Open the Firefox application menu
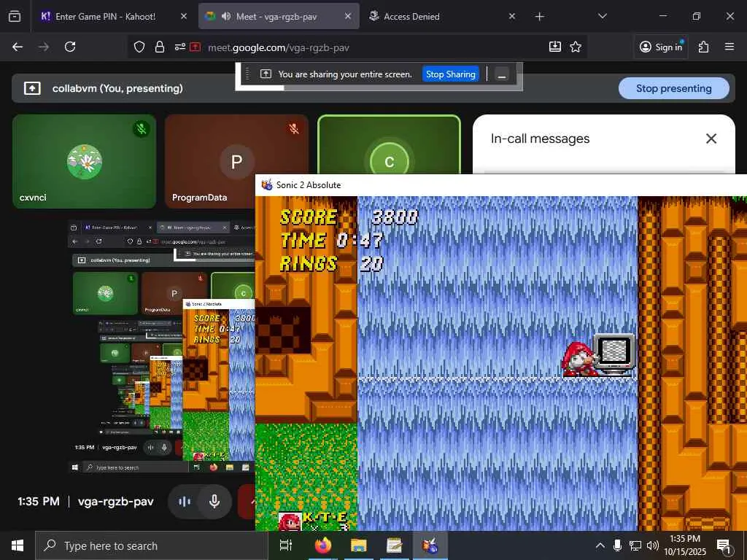 pyautogui.click(x=729, y=47)
